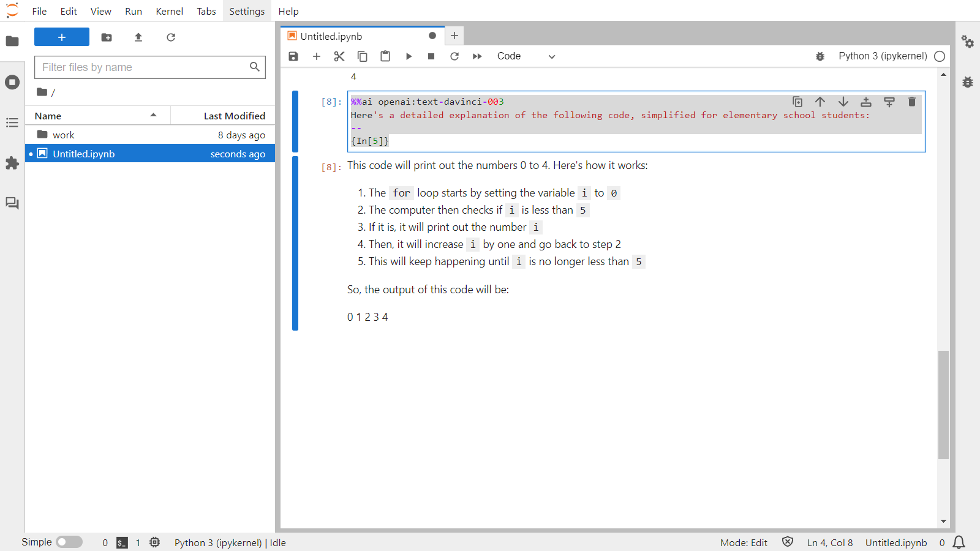Toggle the kernel status circle indicator

pyautogui.click(x=940, y=56)
